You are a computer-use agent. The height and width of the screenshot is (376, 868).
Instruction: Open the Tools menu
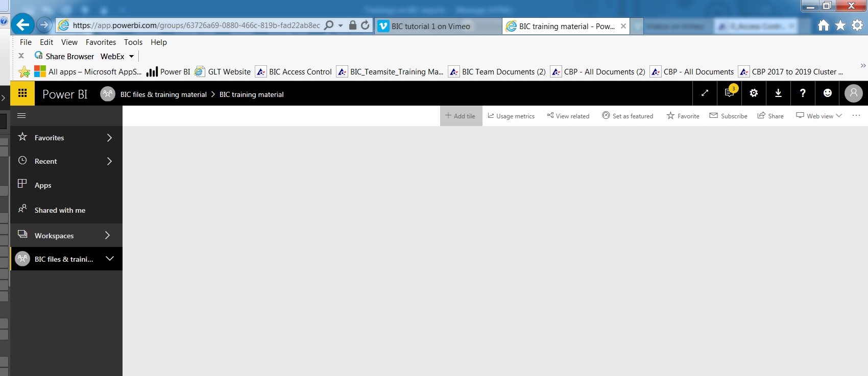[133, 42]
